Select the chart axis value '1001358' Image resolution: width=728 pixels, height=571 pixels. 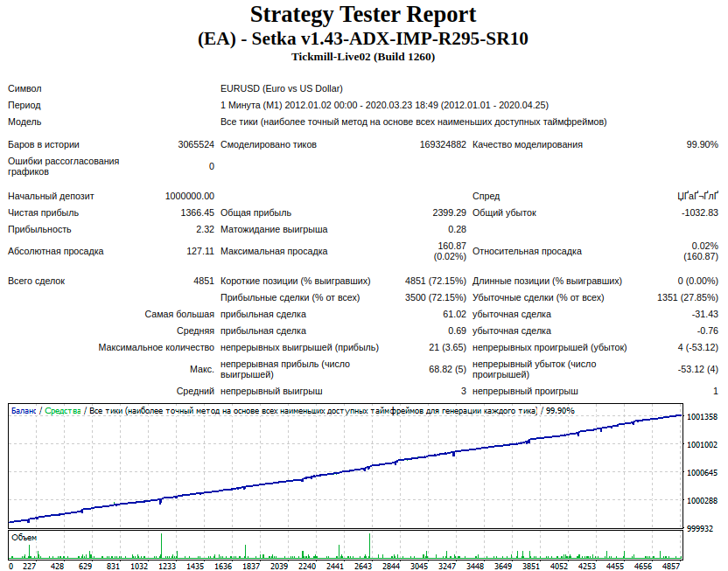coord(702,417)
